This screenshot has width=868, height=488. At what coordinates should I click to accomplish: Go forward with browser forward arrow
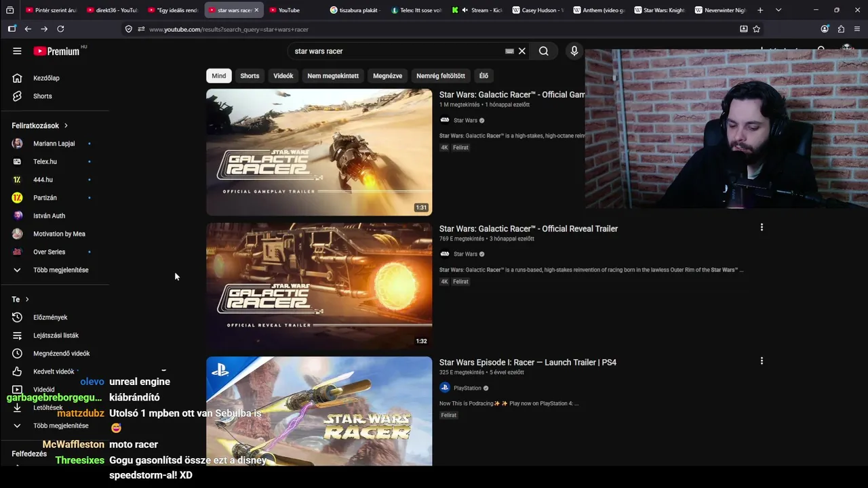tap(44, 29)
